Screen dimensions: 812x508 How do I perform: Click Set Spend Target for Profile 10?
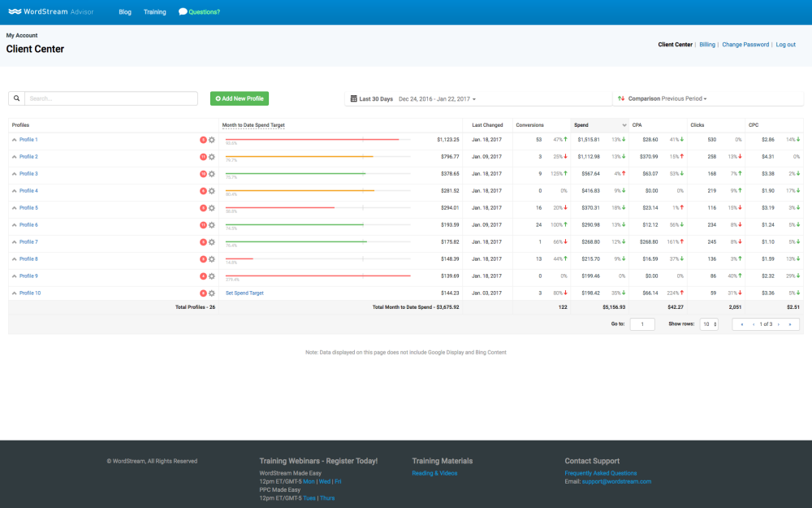tap(244, 293)
